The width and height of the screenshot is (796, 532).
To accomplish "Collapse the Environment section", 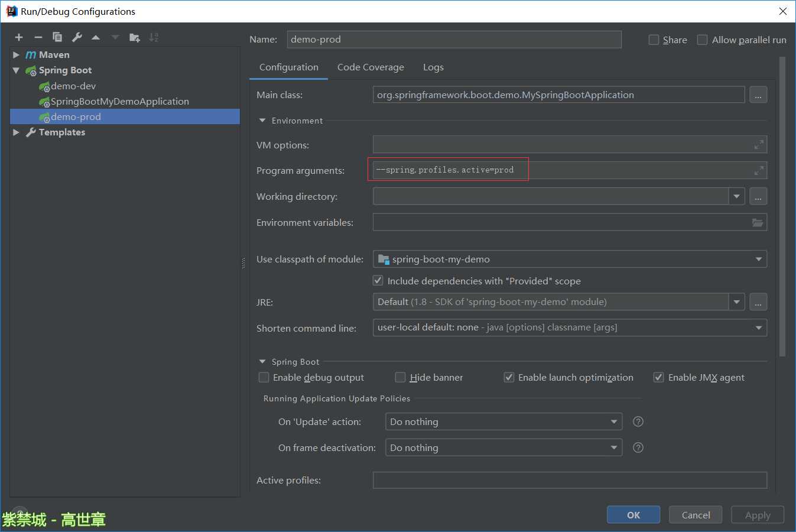I will (262, 120).
